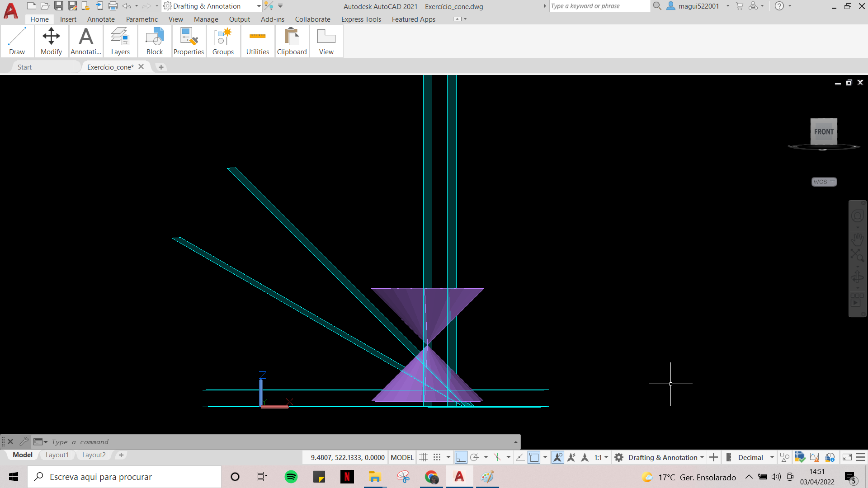Open the Modify tools panel
Viewport: 868px width, 488px height.
tap(51, 41)
